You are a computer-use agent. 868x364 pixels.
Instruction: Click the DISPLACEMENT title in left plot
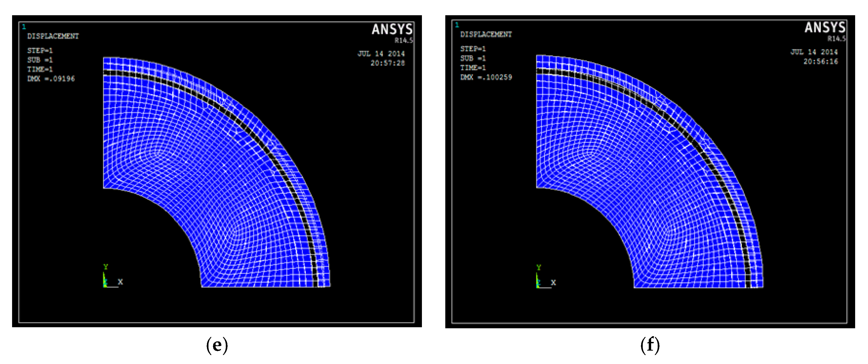tap(53, 36)
